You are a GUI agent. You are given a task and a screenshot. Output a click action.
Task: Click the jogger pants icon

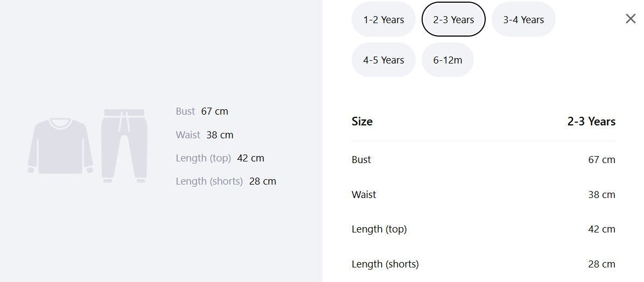click(124, 146)
